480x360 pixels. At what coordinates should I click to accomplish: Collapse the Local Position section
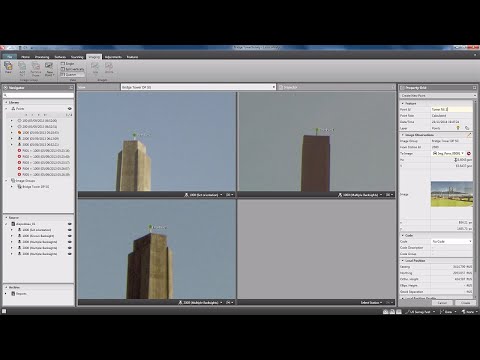(402, 260)
